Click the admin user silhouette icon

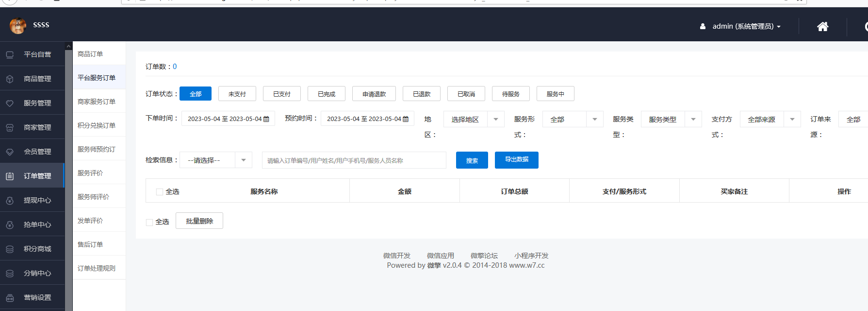pos(703,26)
